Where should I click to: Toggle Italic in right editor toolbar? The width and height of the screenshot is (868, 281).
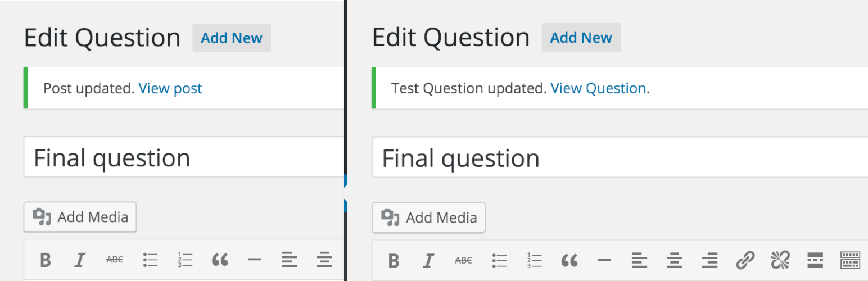[x=428, y=260]
